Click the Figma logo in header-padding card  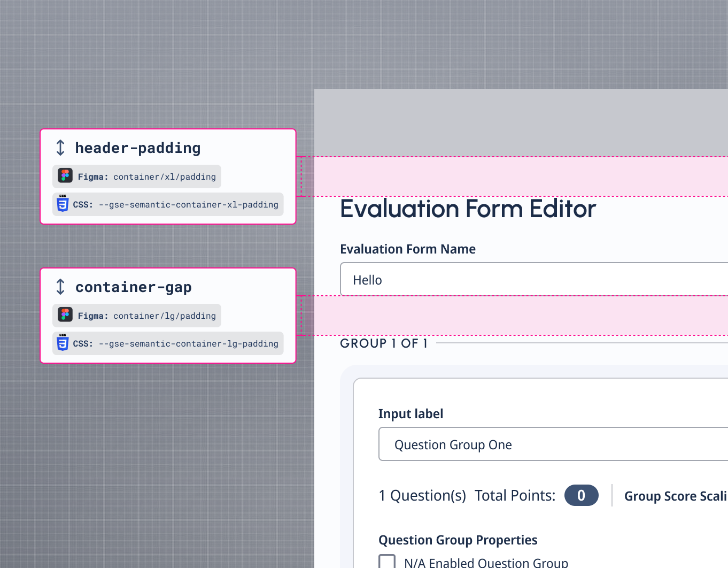[65, 176]
